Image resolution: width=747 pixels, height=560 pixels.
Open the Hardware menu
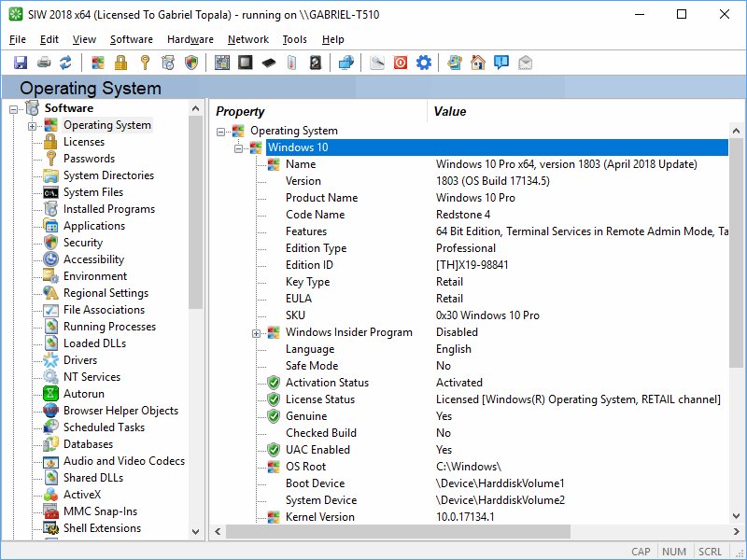tap(190, 39)
